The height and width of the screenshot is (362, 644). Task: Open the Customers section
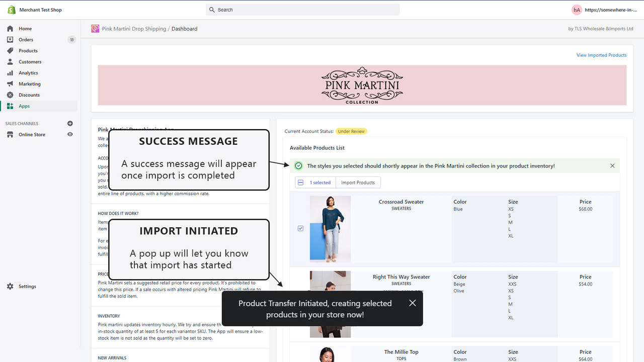pos(29,61)
